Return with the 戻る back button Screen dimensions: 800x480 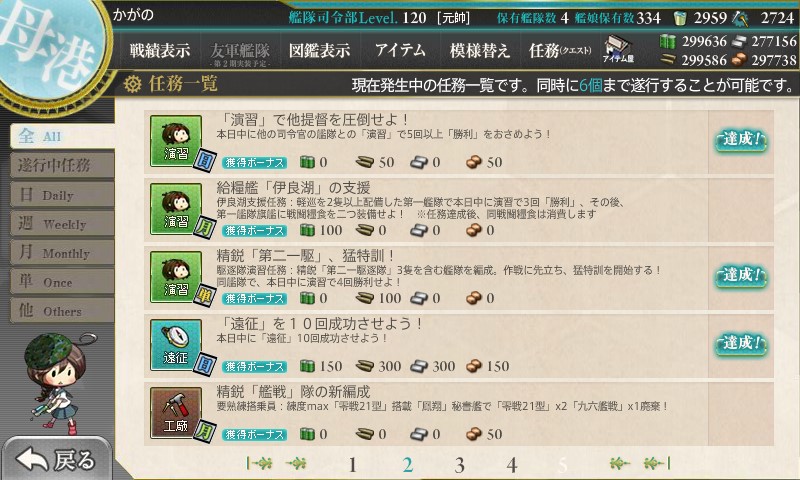point(56,459)
